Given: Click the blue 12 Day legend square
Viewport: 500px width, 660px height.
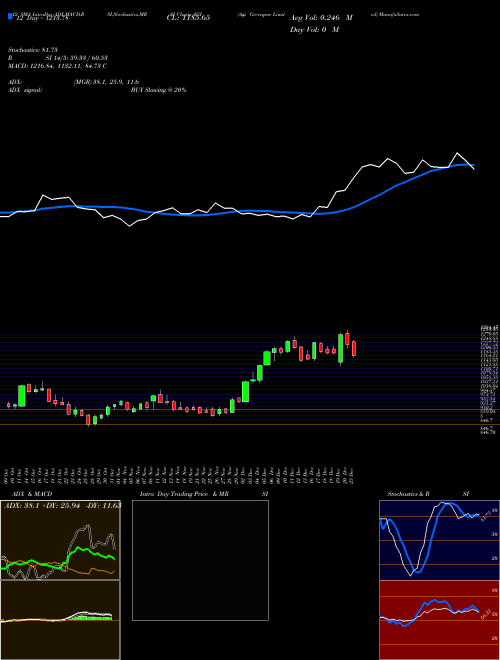Looking at the screenshot, I should pos(11,16).
